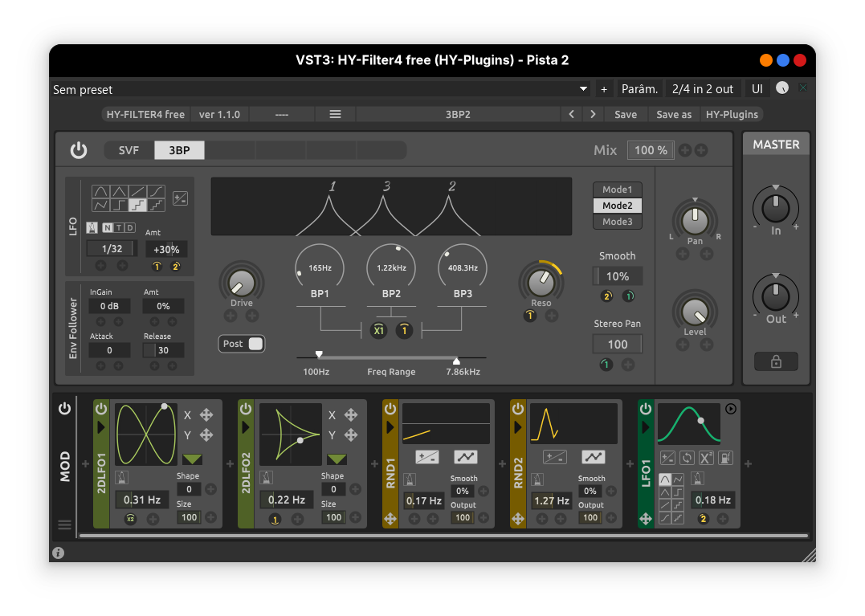The image size is (865, 616).
Task: Click the X1 multiplier icon below the BP2 knob
Action: [378, 330]
